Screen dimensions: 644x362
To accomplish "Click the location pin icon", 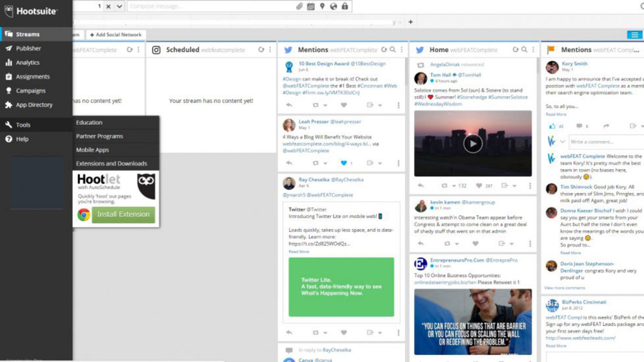I will point(323,6).
